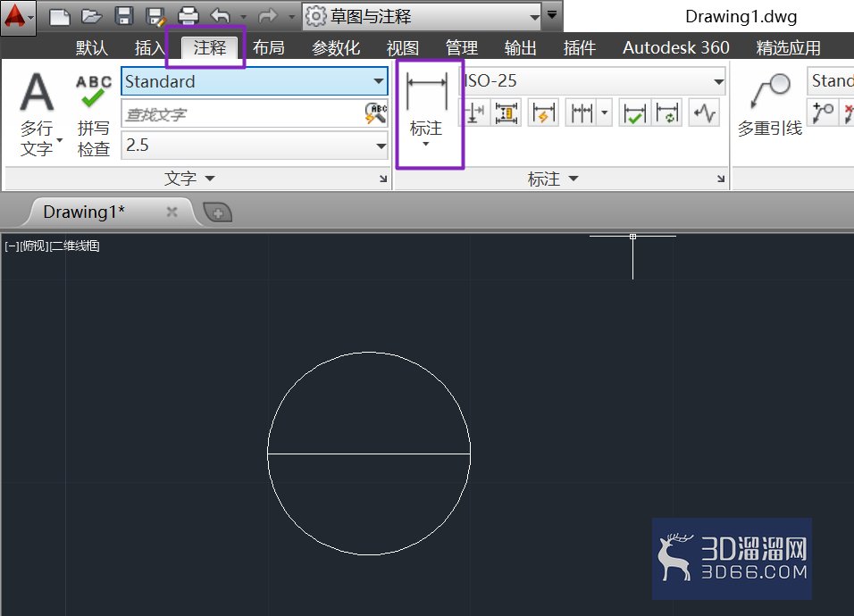Click the [-] viewport control label
Screen dimensions: 854x616
point(11,246)
